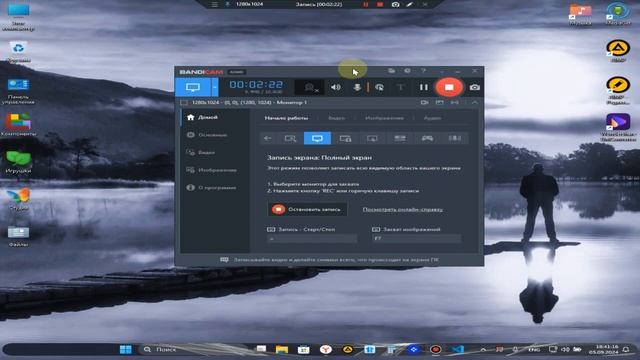Click the back arrow in the mode selector row

point(268,138)
